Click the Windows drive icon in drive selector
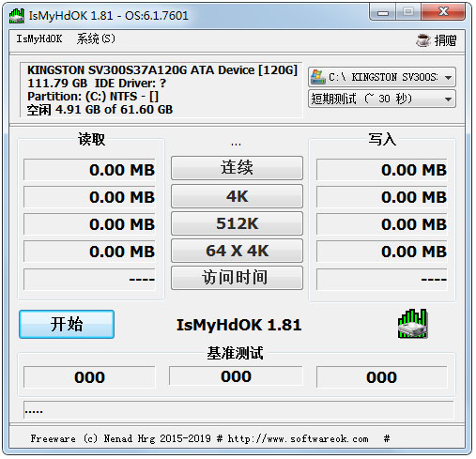 pos(317,77)
